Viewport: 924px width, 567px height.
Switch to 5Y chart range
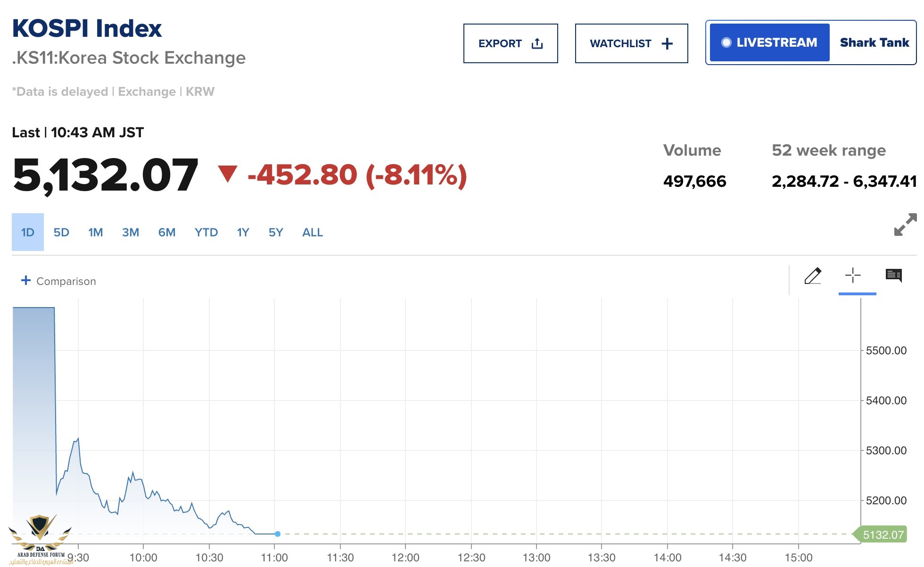(276, 233)
